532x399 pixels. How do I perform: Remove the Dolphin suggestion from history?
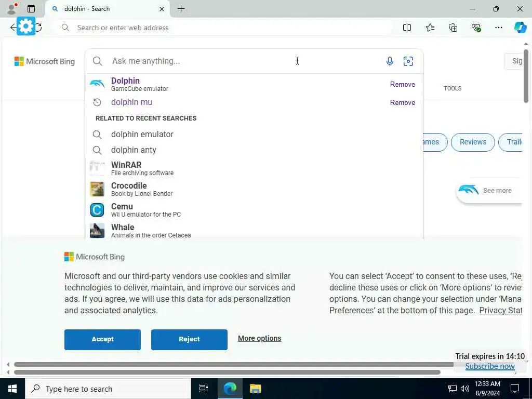tap(403, 84)
